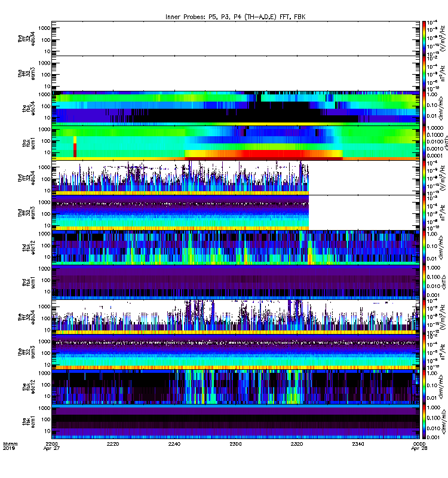Click the '2200' time axis label
The width and height of the screenshot is (448, 478).
coord(52,444)
